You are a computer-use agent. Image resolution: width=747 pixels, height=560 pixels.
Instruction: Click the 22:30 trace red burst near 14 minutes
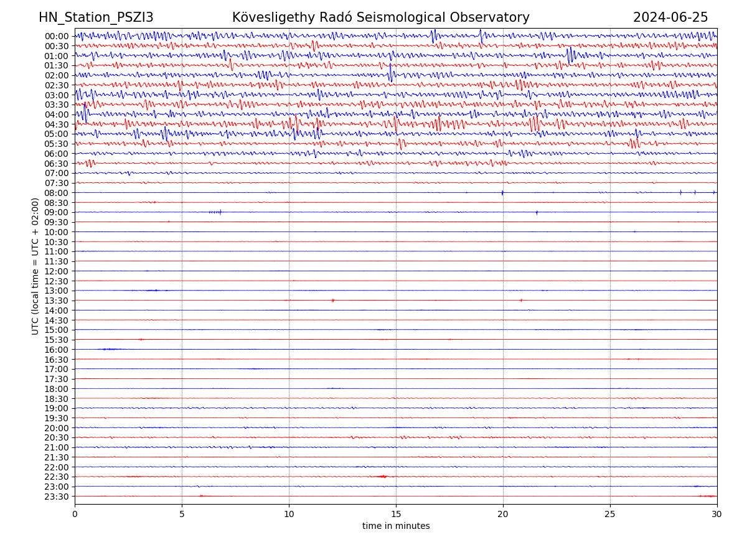tap(382, 477)
